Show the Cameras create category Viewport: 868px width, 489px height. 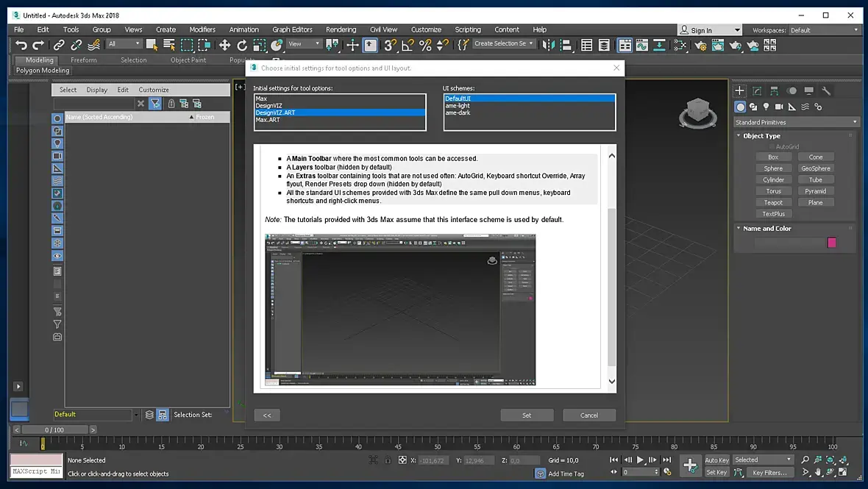[779, 107]
